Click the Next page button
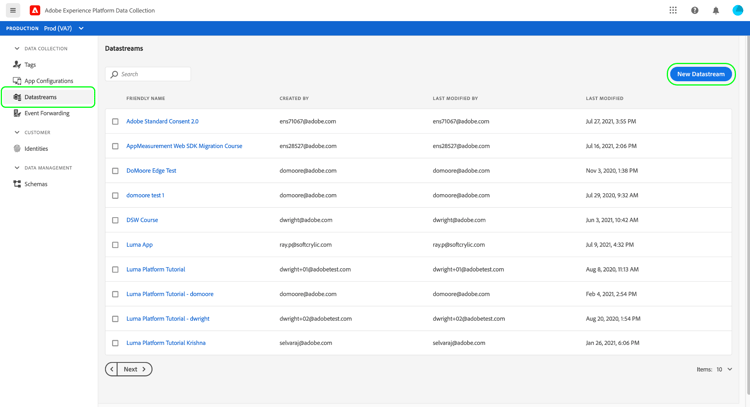Image resolution: width=750 pixels, height=407 pixels. click(134, 369)
